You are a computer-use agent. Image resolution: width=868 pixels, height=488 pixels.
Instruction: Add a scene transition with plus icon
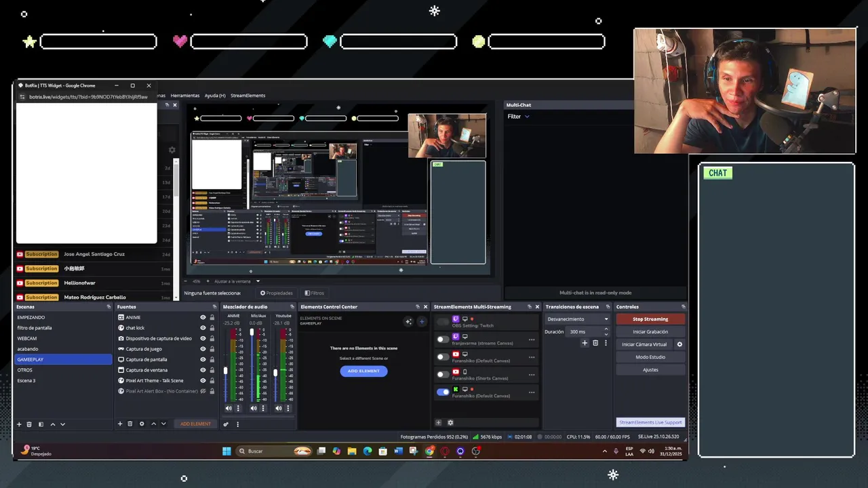(585, 343)
